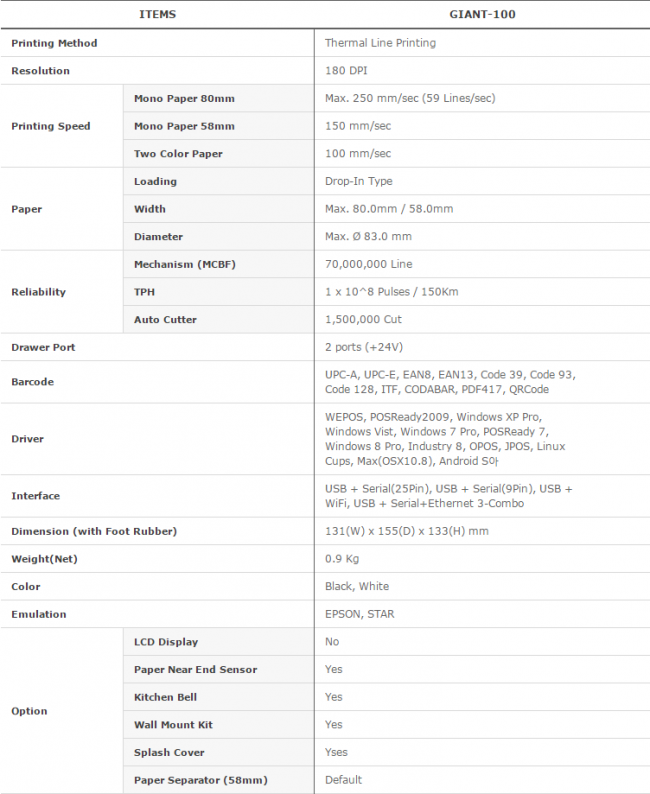The height and width of the screenshot is (794, 650).
Task: Click the EPSON, STAR emulation value
Action: coord(359,614)
